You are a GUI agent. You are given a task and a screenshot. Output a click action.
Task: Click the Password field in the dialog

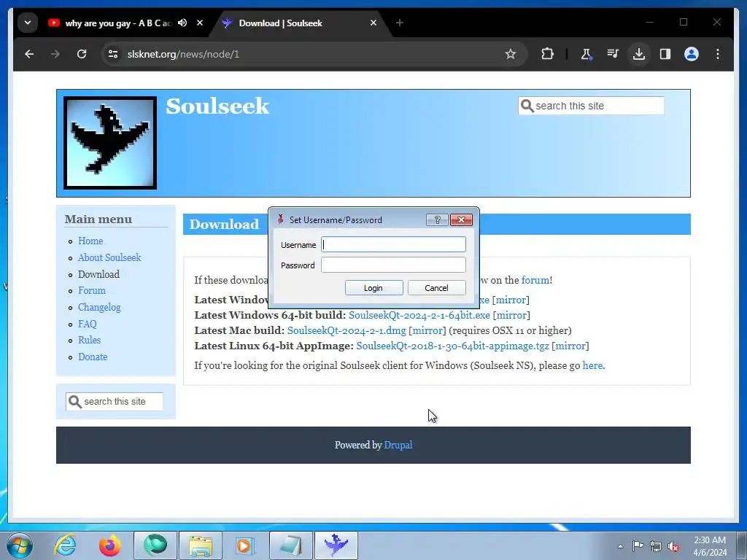pos(393,265)
